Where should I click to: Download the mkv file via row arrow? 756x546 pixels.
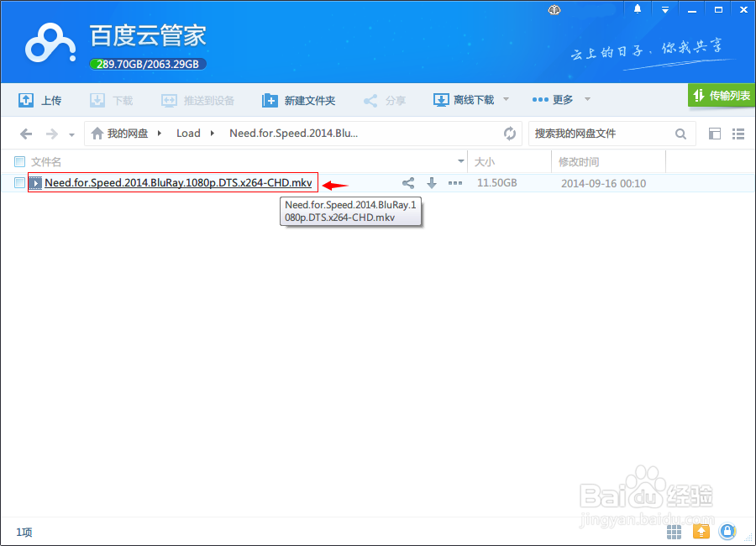click(432, 183)
